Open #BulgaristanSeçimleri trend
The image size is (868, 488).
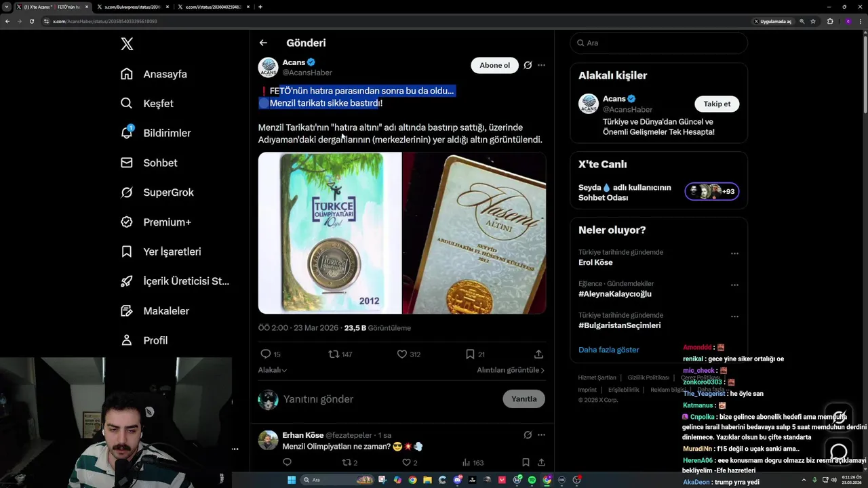click(619, 325)
